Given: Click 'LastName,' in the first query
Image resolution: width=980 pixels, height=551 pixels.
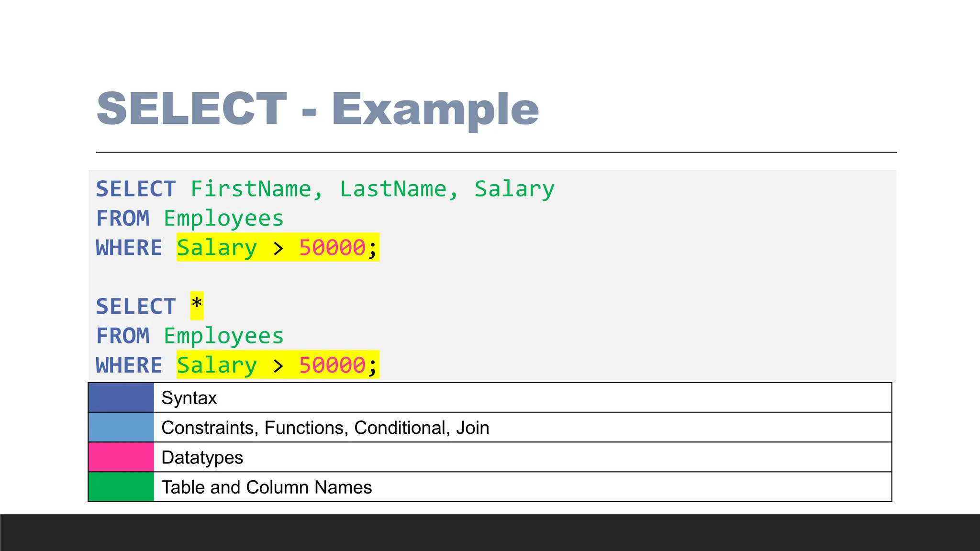Looking at the screenshot, I should (x=399, y=189).
